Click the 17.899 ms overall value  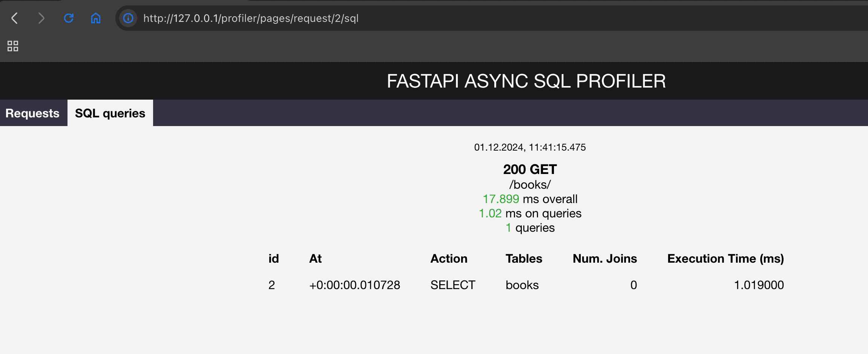click(530, 199)
